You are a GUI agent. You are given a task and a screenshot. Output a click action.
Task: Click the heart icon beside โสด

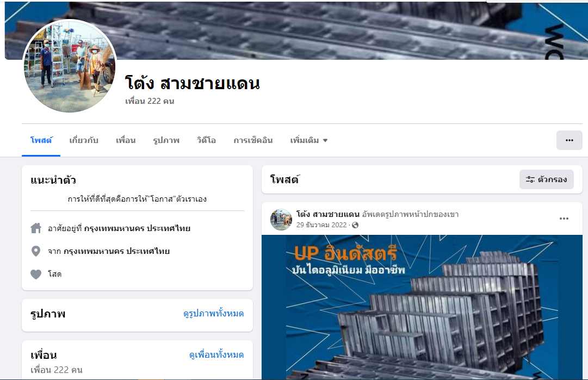[36, 275]
